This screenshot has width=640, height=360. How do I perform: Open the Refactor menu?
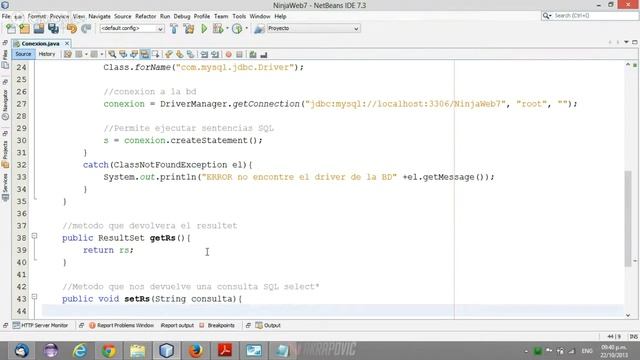(146, 16)
